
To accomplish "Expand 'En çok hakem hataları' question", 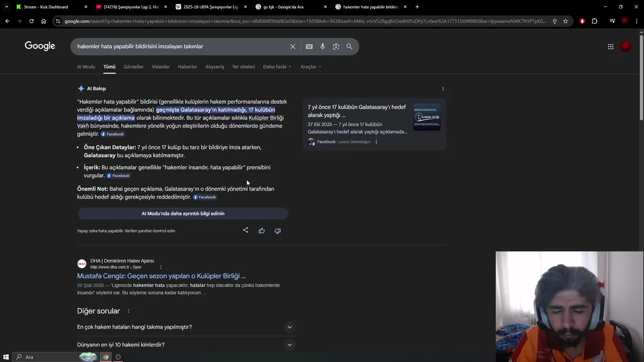I will 187,327.
